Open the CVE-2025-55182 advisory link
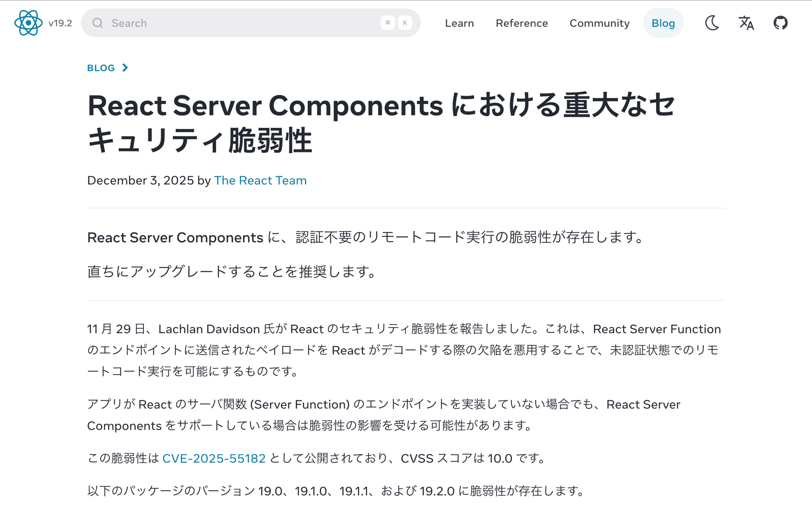 (x=214, y=458)
